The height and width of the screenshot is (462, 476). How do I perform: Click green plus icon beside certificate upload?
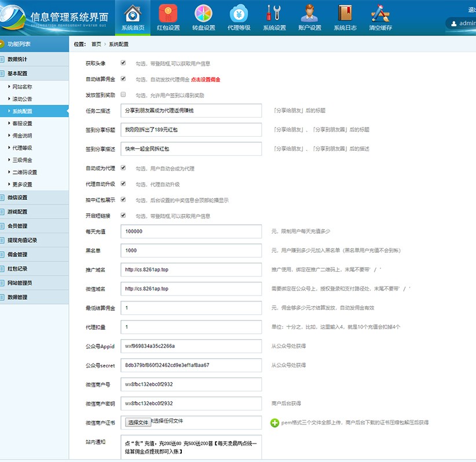(274, 423)
